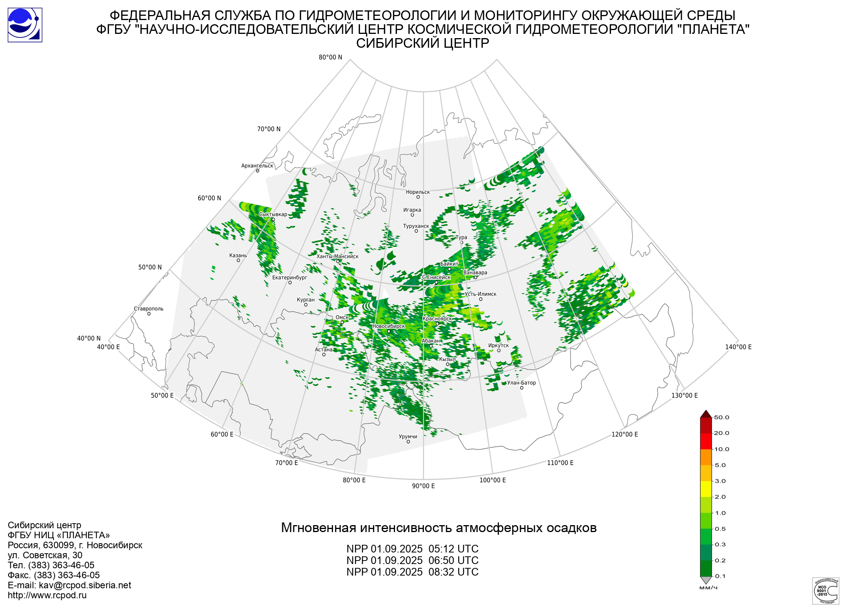This screenshot has height=616, width=847.
Task: Click the 70°00 N latitude label
Action: pos(269,129)
